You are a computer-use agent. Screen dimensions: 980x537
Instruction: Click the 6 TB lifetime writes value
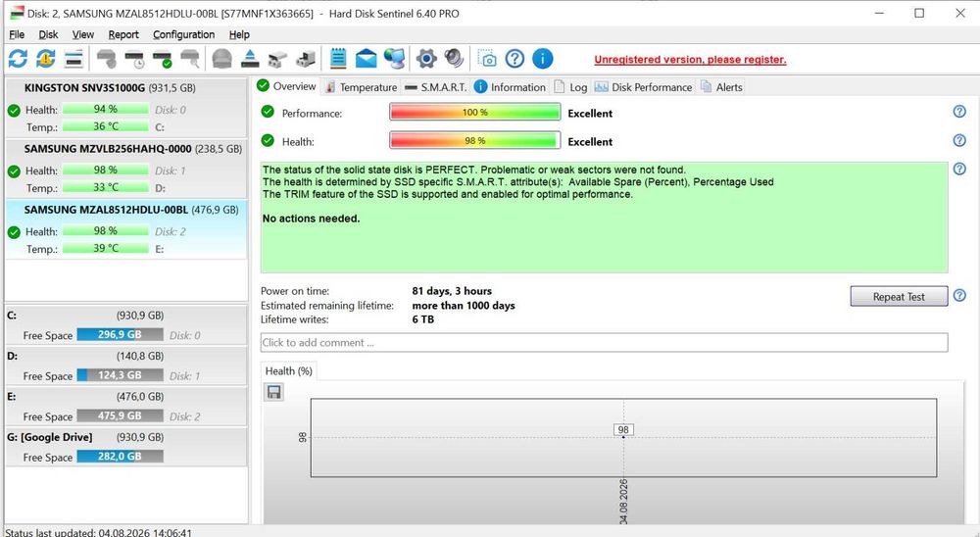click(x=423, y=318)
